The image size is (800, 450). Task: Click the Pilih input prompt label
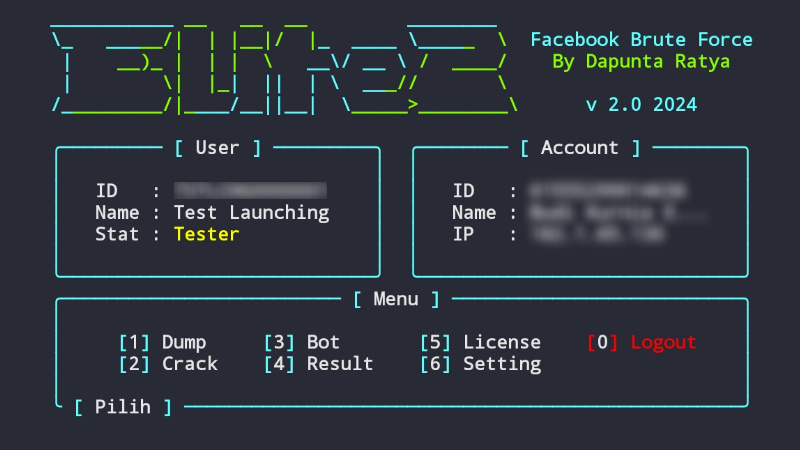(123, 407)
